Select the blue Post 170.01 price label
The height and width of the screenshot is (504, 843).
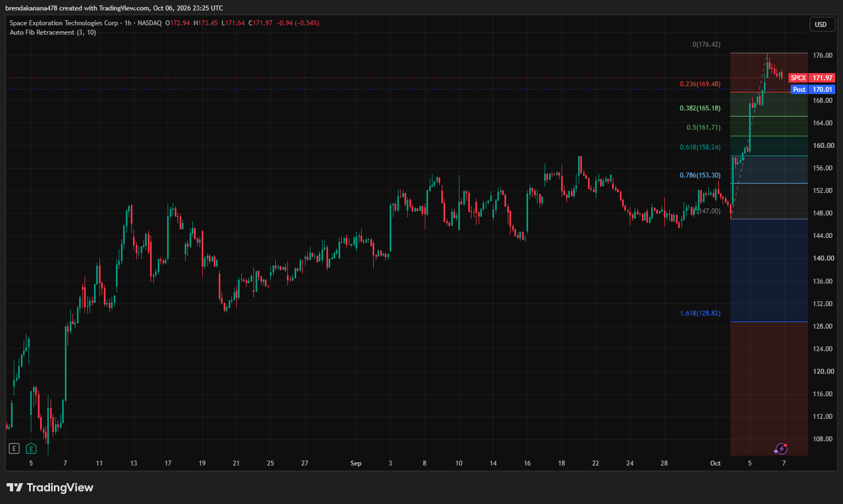click(x=813, y=90)
